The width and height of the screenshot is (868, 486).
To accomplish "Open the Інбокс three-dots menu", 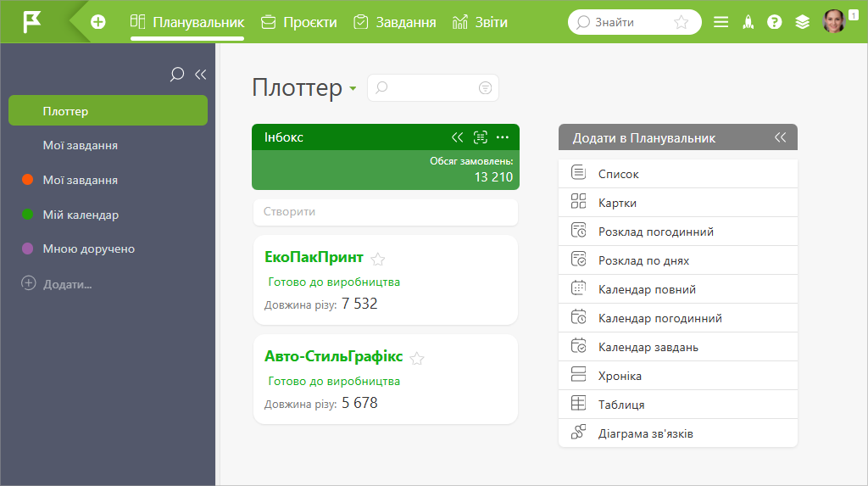I will 503,137.
